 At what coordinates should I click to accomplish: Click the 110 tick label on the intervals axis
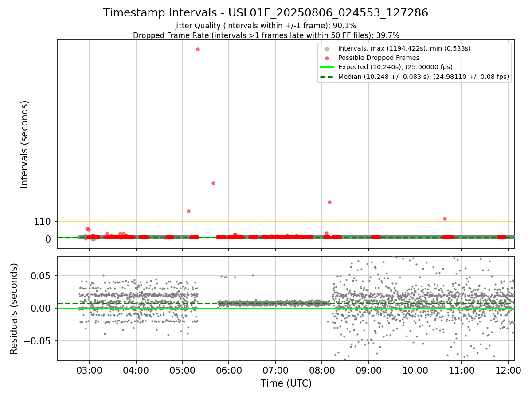pos(43,221)
